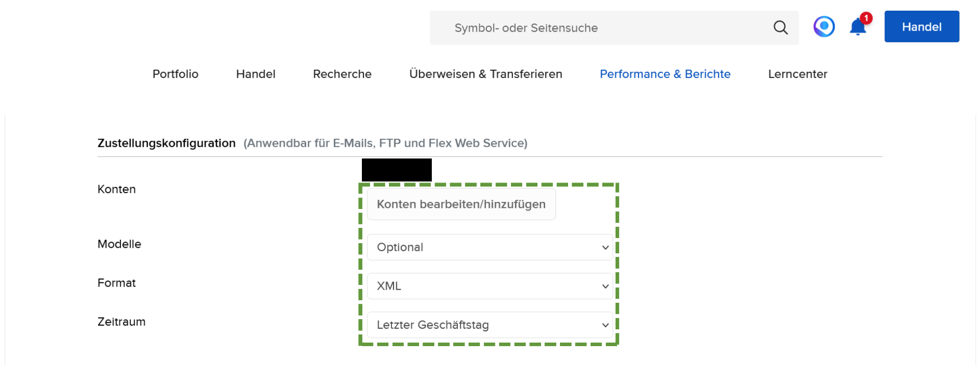Open the notification bell with badge
Image resolution: width=980 pixels, height=365 pixels.
pyautogui.click(x=857, y=28)
